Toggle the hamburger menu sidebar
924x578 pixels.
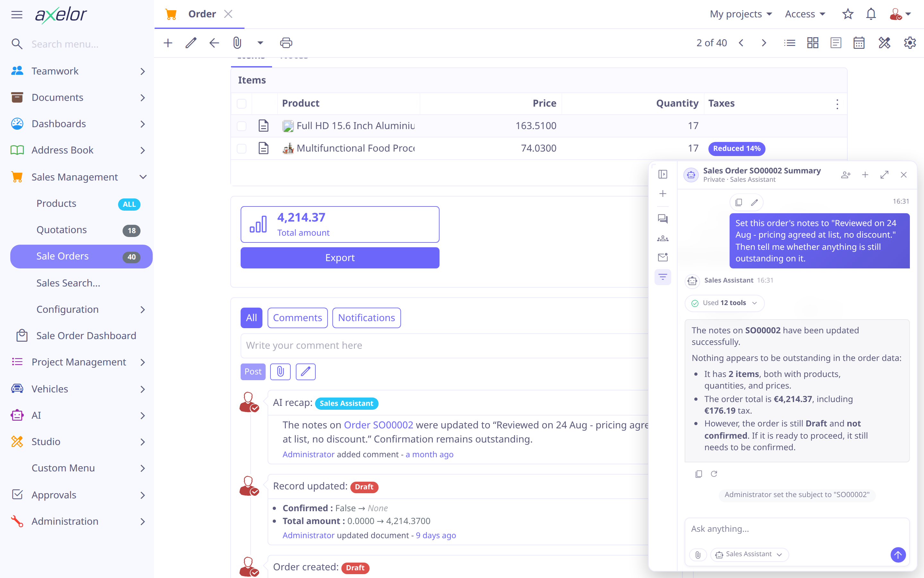(17, 14)
